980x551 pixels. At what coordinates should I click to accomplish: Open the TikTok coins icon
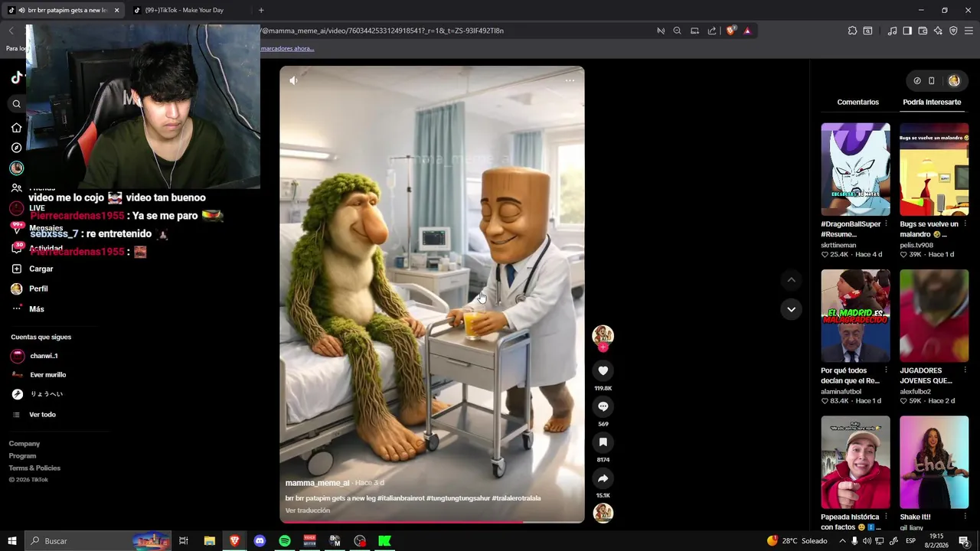[917, 80]
